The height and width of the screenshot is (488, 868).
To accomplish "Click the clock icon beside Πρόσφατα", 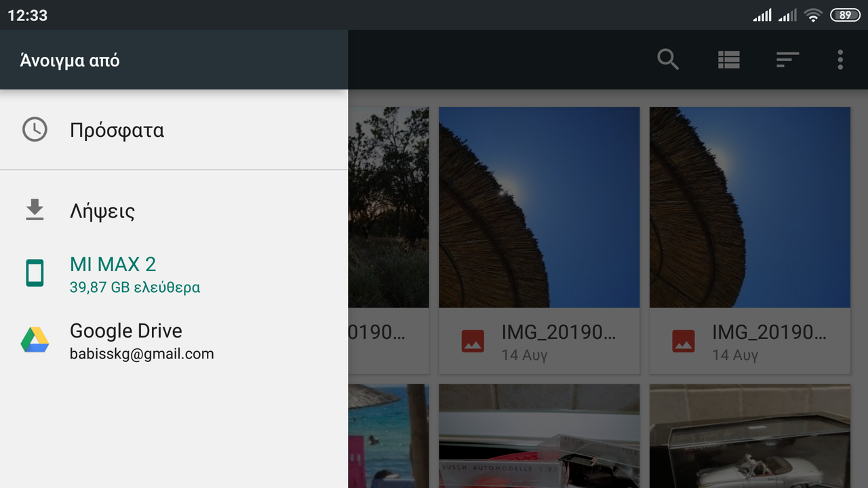I will tap(35, 129).
